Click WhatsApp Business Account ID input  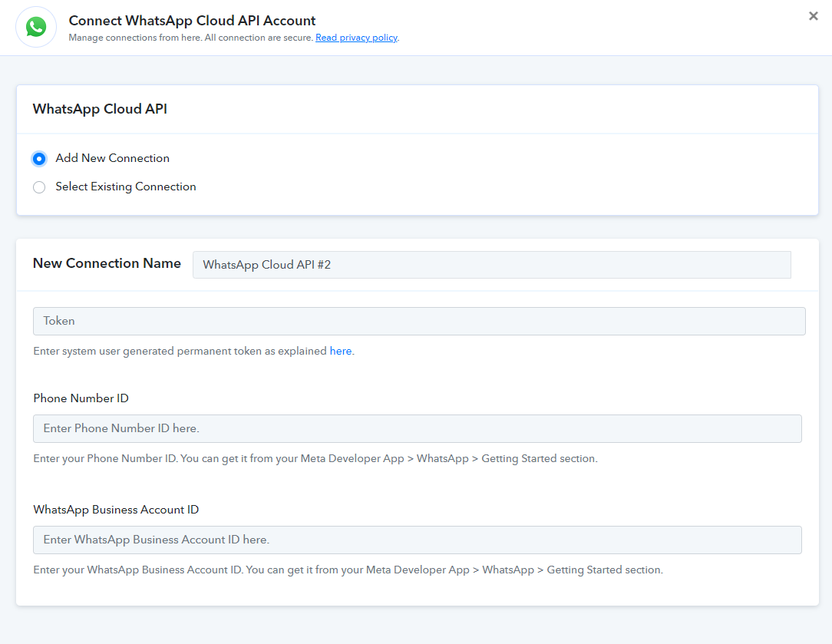[417, 540]
